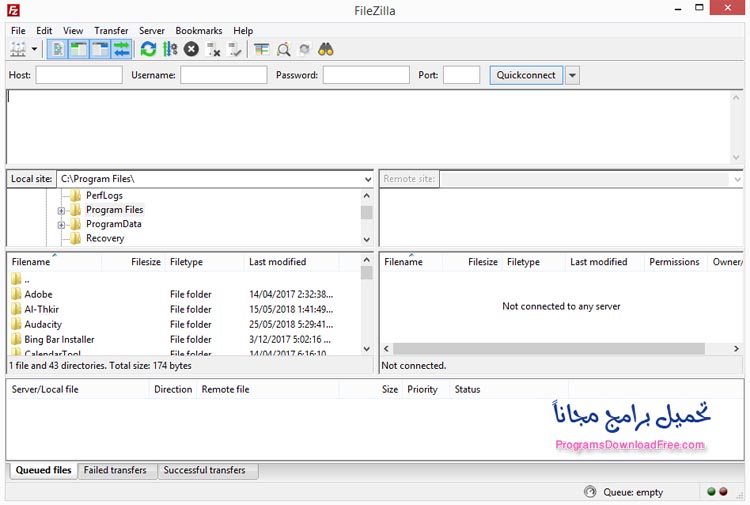The image size is (750, 505).
Task: Select the Adobe folder row
Action: click(x=185, y=294)
